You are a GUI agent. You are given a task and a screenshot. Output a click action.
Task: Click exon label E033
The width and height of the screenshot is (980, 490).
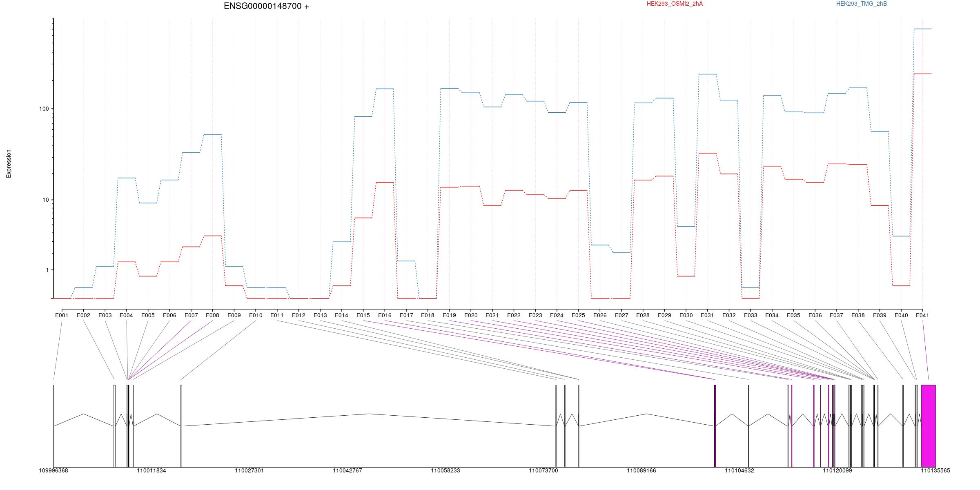click(x=751, y=315)
